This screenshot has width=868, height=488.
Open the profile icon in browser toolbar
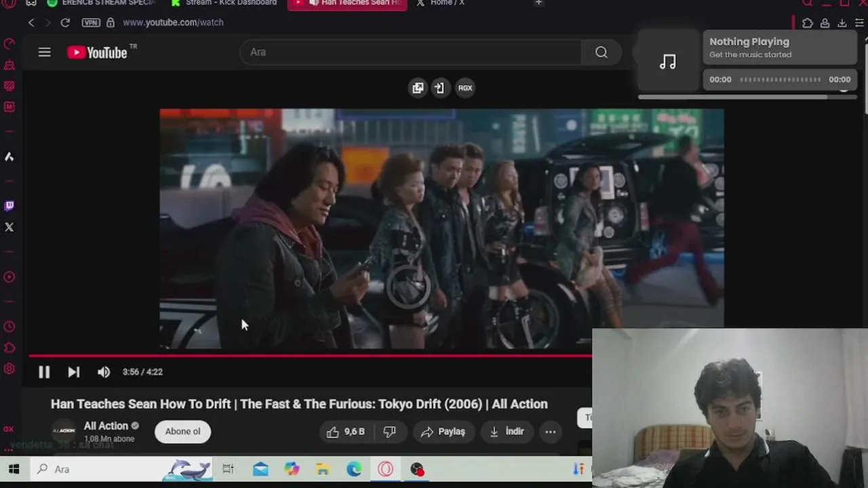tap(825, 23)
